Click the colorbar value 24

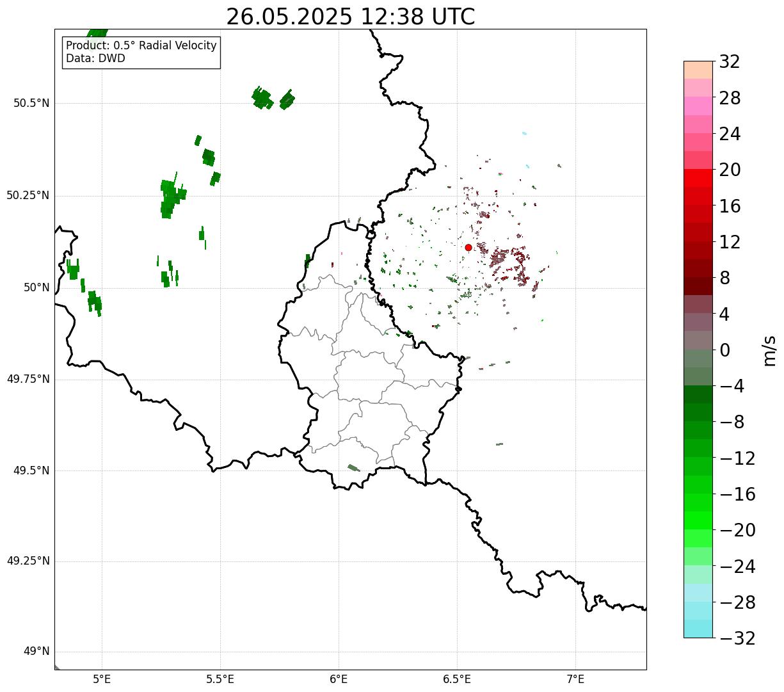tap(730, 134)
